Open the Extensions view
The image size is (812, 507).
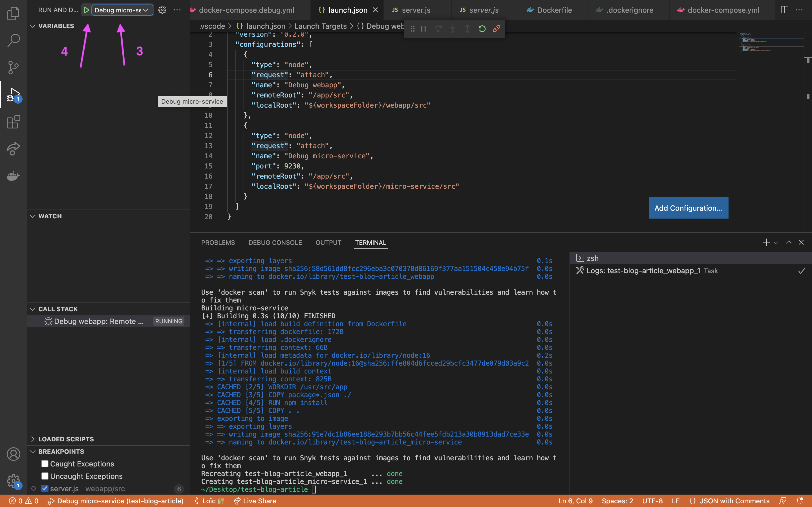click(x=13, y=122)
